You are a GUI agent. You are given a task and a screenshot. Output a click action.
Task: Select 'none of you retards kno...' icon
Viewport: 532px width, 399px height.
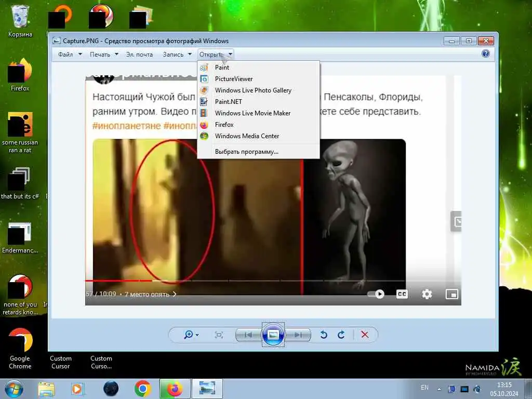(20, 295)
